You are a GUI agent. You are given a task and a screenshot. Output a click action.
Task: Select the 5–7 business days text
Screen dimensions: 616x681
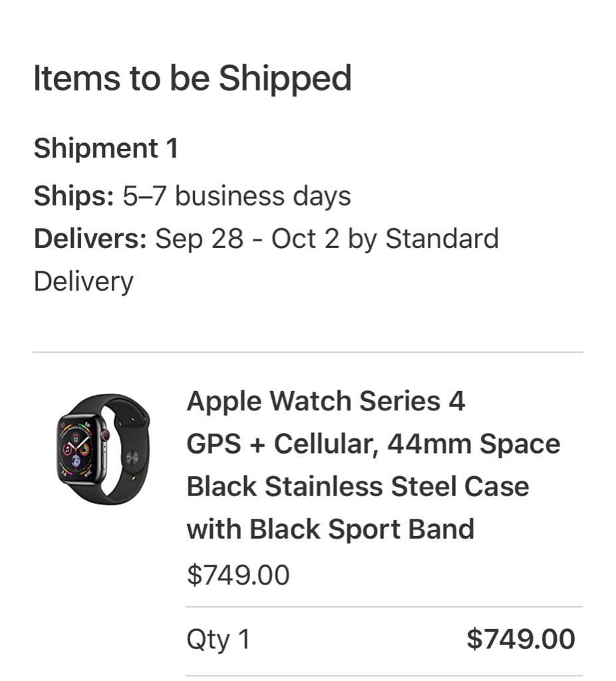237,196
